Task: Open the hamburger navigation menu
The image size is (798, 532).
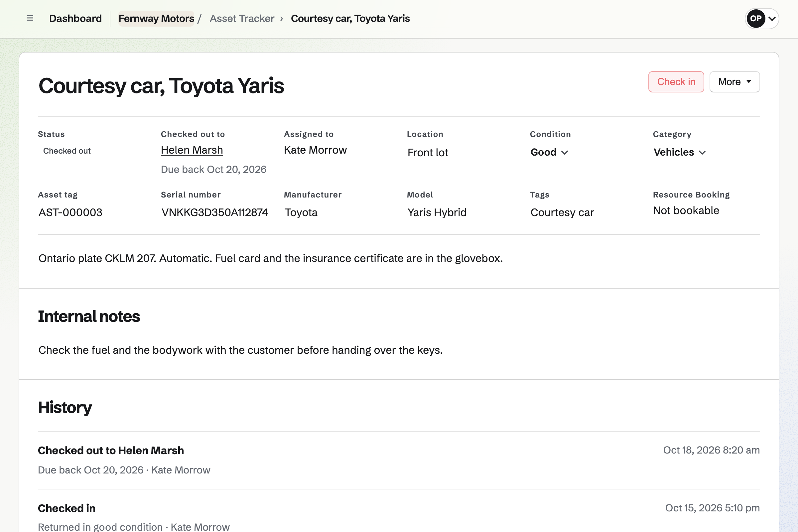Action: click(30, 18)
